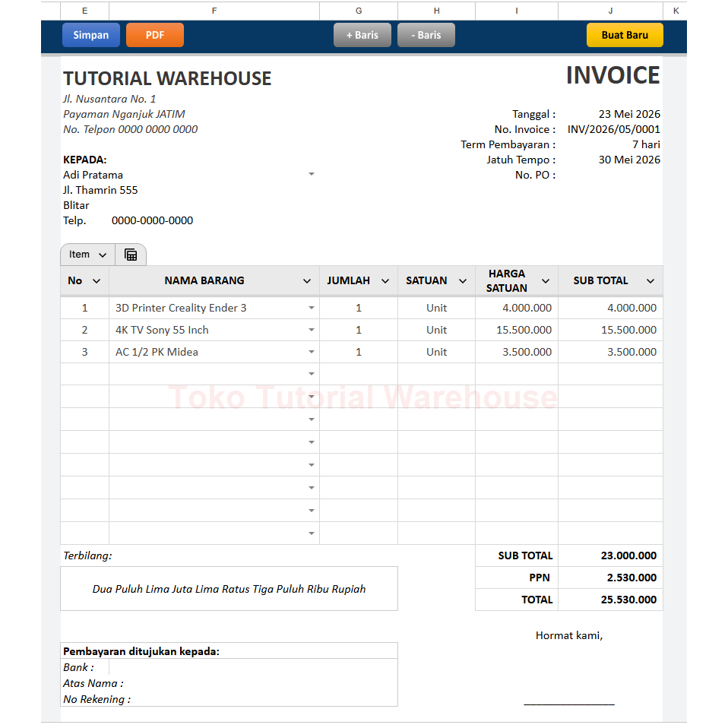The height and width of the screenshot is (728, 728).
Task: Open customer dropdown next to Adi Pratama
Action: [312, 174]
